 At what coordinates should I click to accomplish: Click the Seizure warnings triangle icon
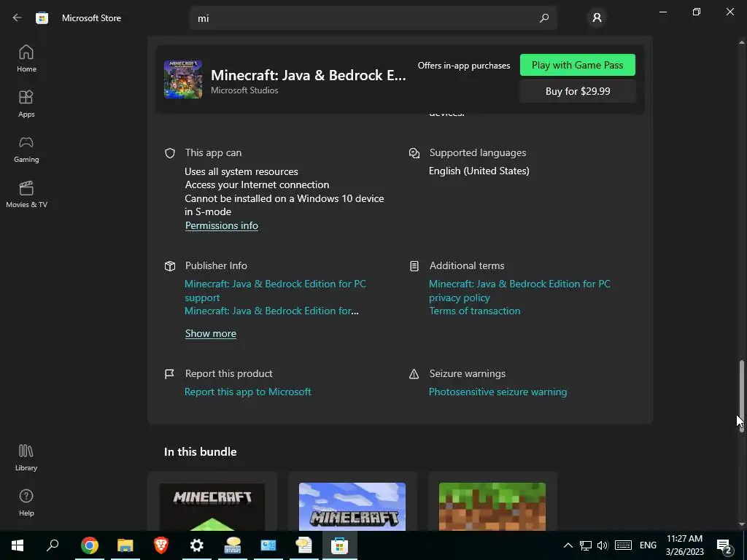click(x=414, y=374)
